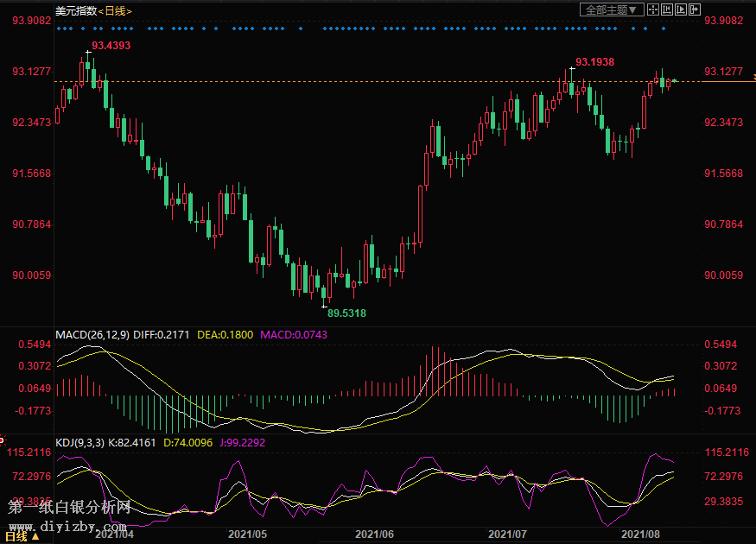Click the 93.1938 peak price label
756x544 pixels.
[x=595, y=62]
